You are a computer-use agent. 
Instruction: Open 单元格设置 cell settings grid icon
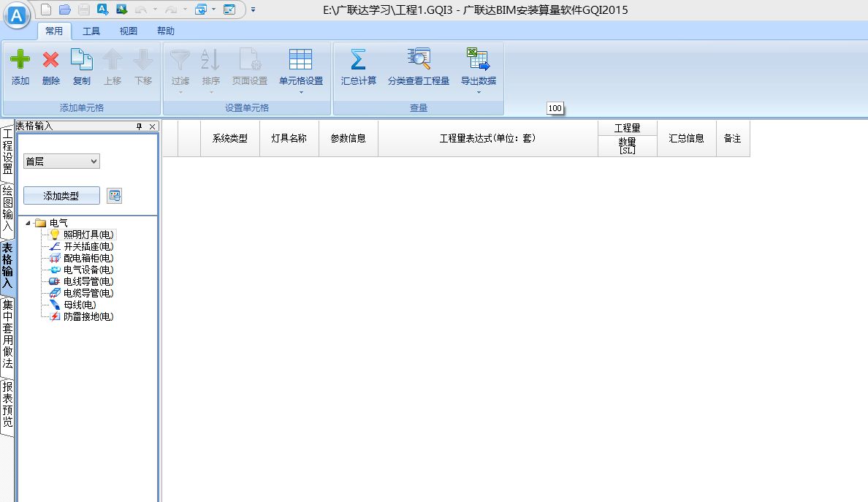coord(300,59)
